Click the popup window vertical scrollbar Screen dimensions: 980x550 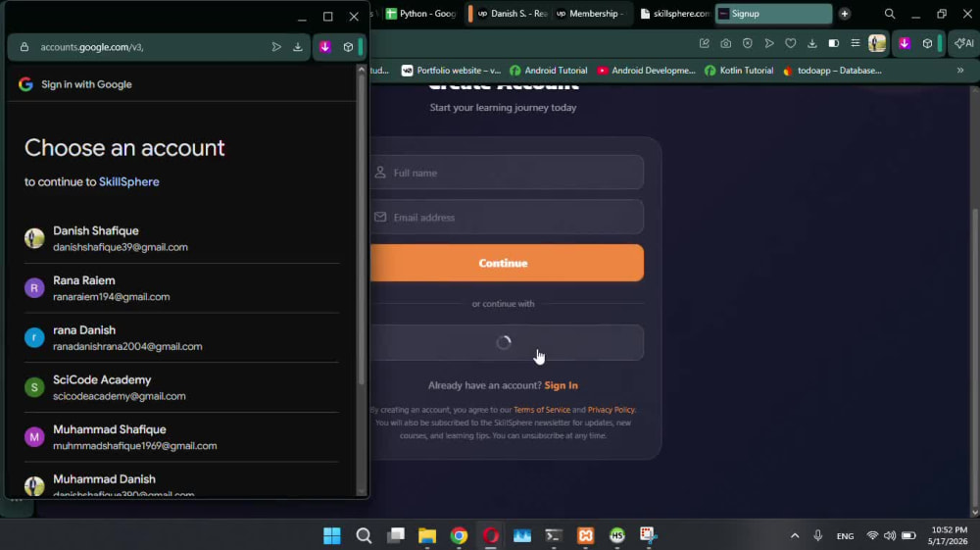pos(362,228)
